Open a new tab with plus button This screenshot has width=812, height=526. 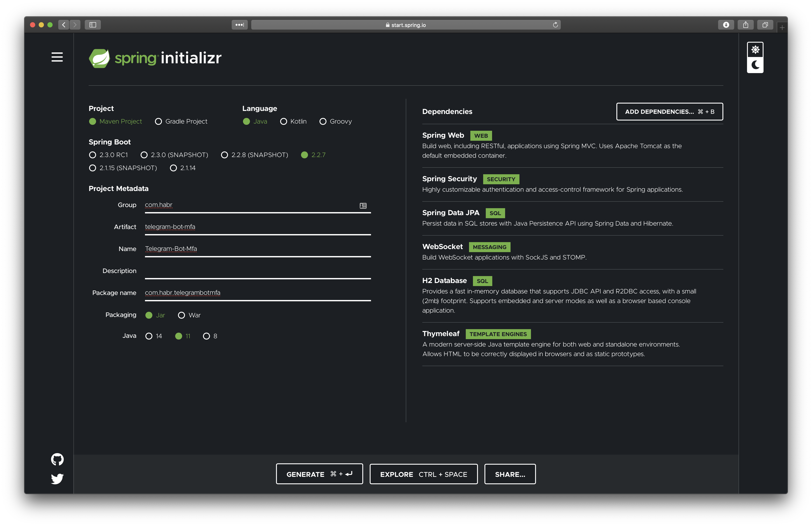(782, 27)
